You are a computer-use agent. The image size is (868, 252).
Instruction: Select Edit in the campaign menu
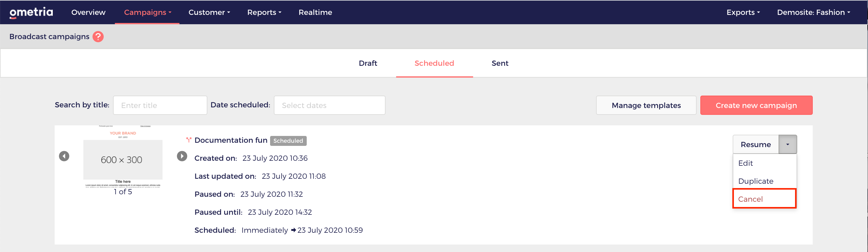pyautogui.click(x=764, y=163)
